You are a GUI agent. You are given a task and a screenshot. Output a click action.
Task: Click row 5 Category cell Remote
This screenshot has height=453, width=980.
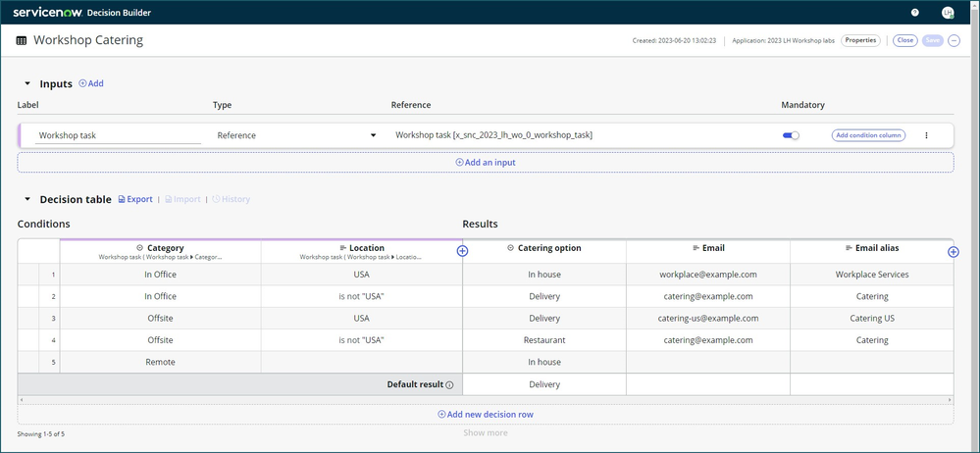point(161,362)
